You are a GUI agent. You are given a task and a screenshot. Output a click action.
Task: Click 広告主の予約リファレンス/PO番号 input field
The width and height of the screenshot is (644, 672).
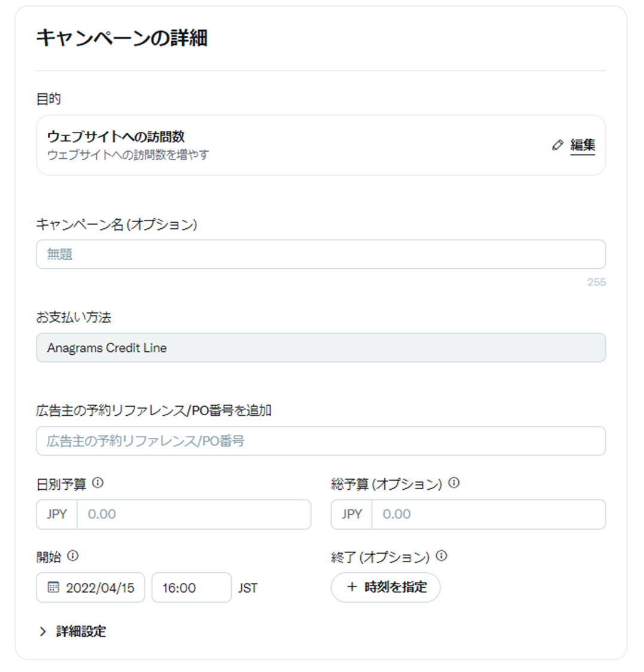coord(321,441)
